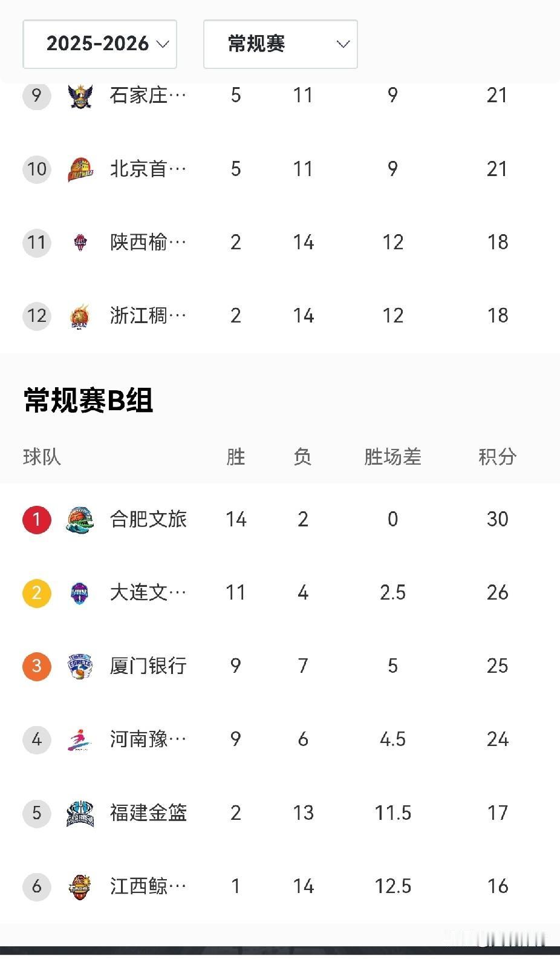Click the red rank 1 badge

[x=36, y=520]
